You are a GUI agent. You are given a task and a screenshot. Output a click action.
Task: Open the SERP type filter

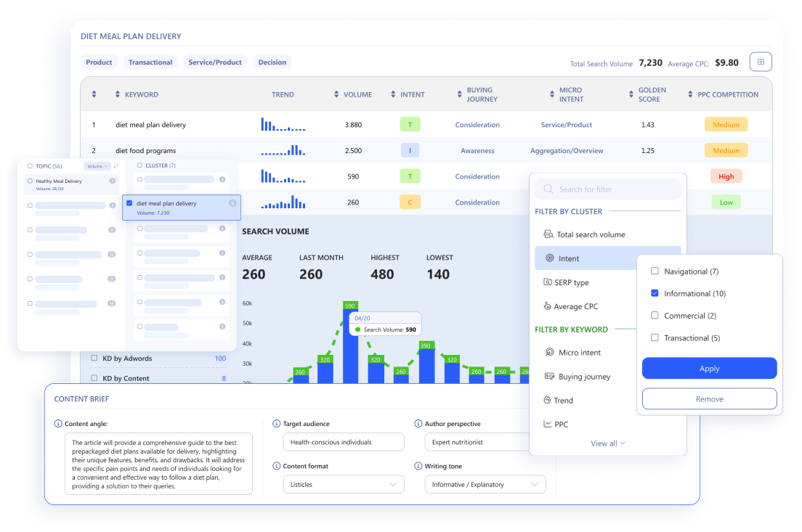pyautogui.click(x=549, y=282)
